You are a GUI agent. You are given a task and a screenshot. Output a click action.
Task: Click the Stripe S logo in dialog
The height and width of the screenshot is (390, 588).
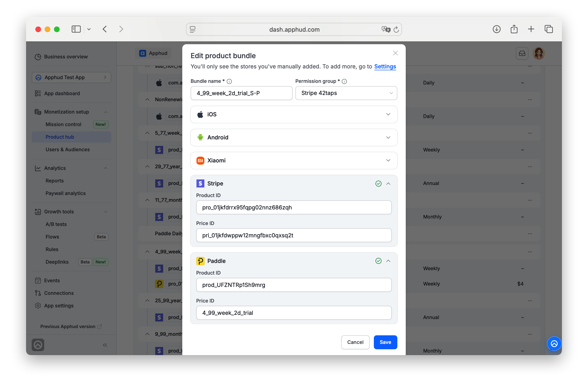200,183
